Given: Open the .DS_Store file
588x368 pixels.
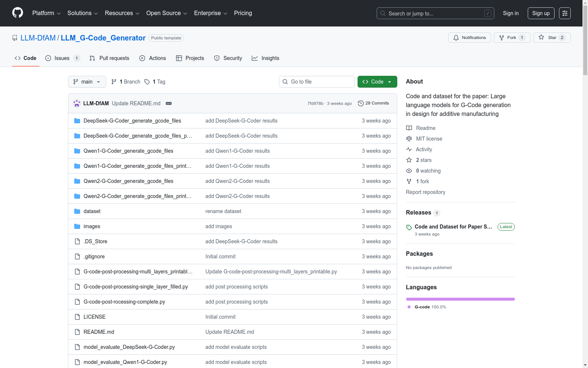Looking at the screenshot, I should (x=96, y=241).
